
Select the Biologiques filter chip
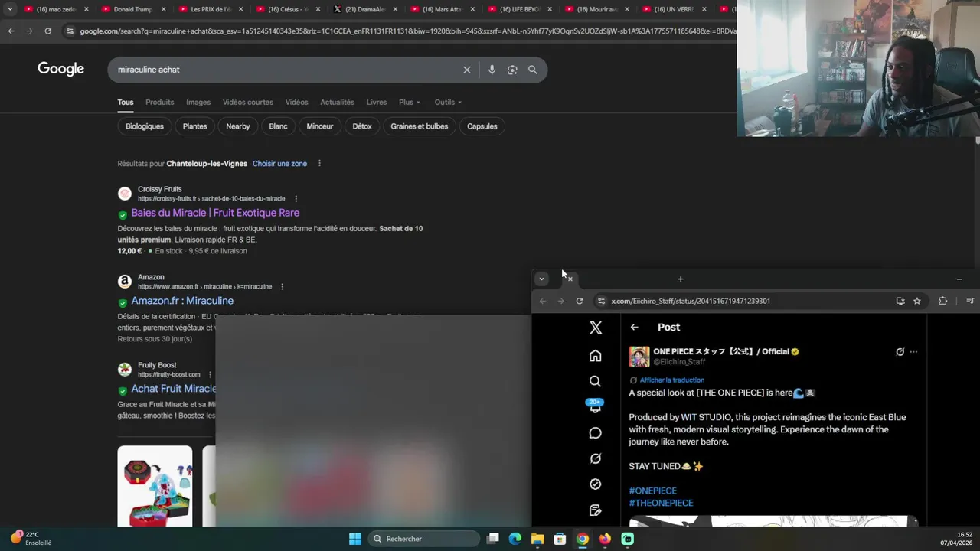point(145,126)
